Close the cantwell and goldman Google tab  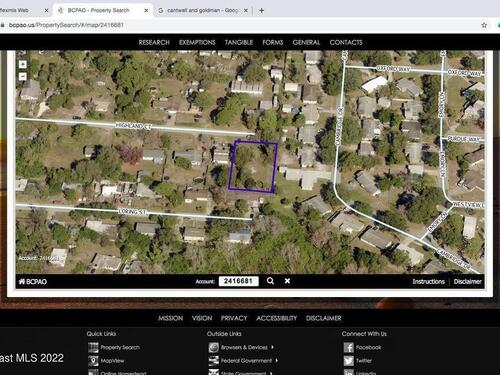[x=246, y=11]
